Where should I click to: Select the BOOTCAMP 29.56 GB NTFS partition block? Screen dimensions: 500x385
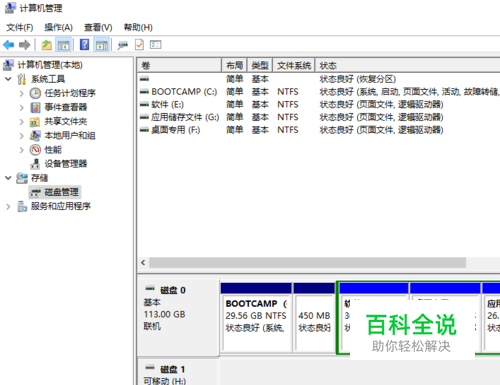[x=256, y=317]
